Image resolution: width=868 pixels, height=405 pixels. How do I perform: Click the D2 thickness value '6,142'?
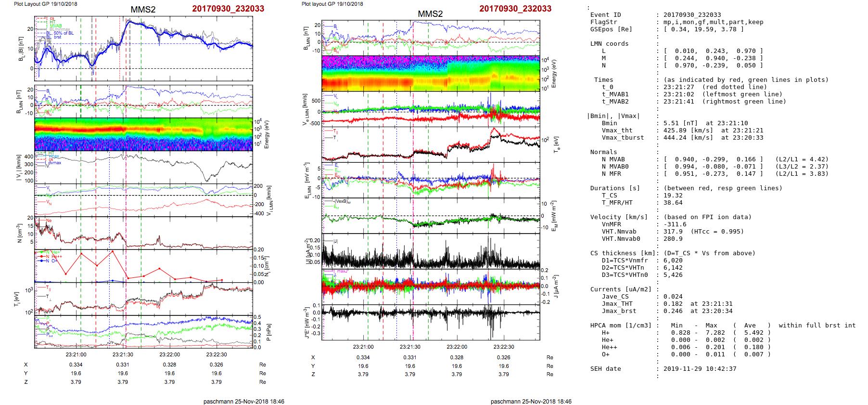(x=673, y=268)
